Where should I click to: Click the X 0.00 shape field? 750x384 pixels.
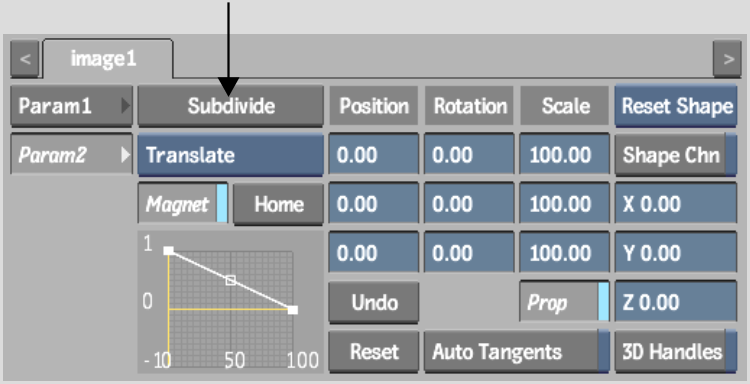tap(675, 204)
